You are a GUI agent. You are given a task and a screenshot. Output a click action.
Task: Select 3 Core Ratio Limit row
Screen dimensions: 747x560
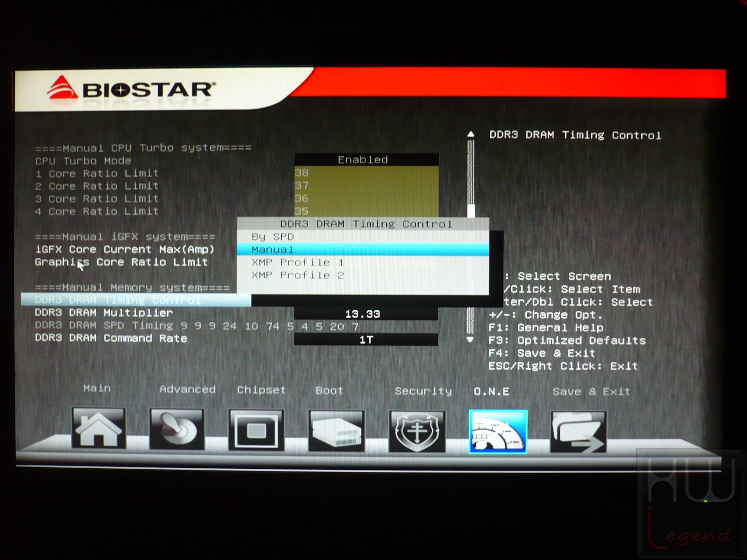(97, 199)
